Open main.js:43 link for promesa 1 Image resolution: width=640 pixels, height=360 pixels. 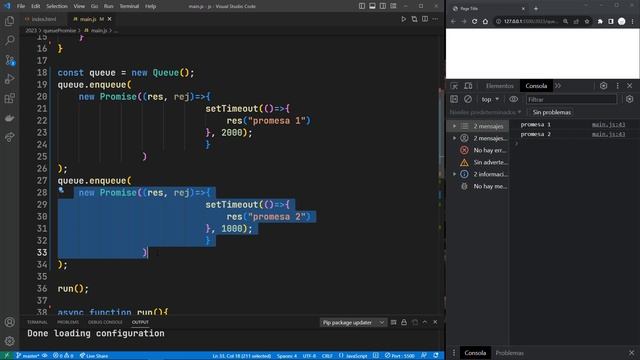[608, 124]
